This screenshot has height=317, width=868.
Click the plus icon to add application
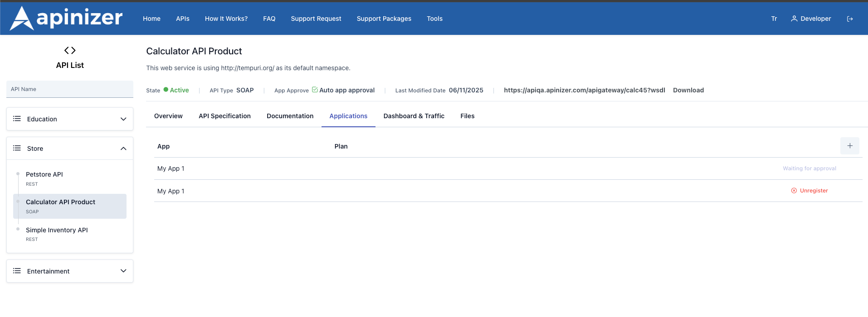pyautogui.click(x=849, y=146)
